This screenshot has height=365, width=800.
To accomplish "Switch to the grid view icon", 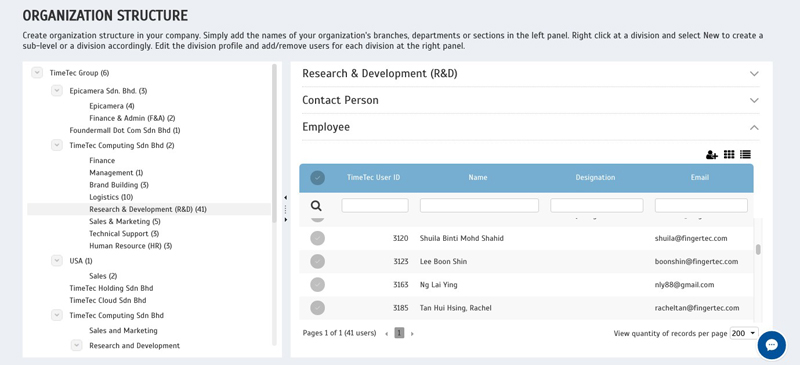I will click(x=729, y=154).
